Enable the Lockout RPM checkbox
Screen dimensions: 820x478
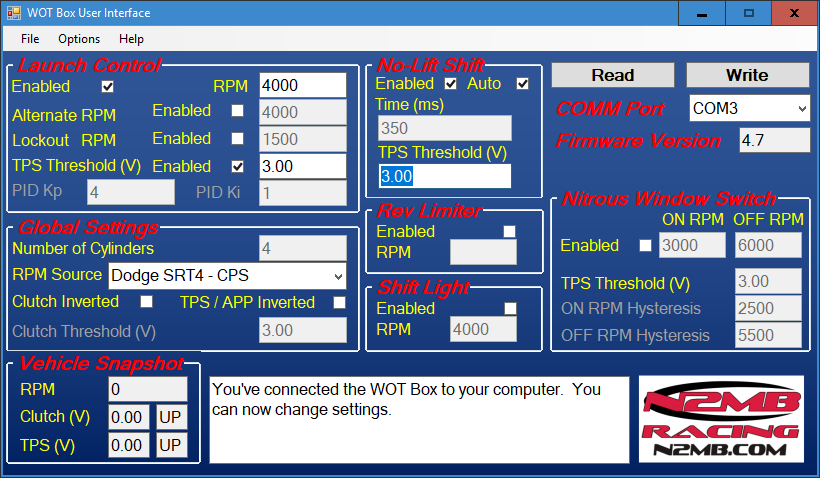pyautogui.click(x=237, y=139)
